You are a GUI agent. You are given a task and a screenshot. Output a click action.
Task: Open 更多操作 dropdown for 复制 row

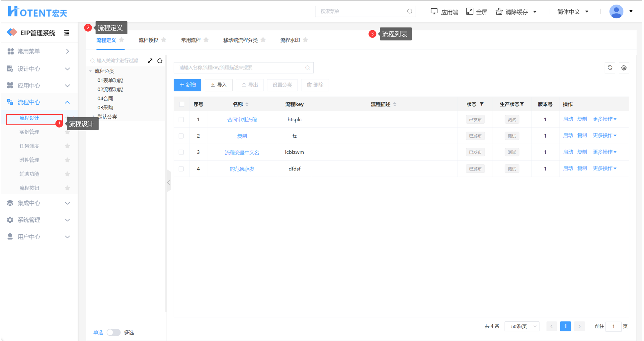pyautogui.click(x=604, y=136)
